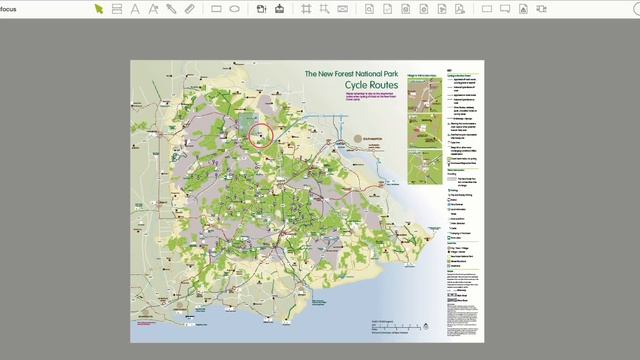Image resolution: width=640 pixels, height=360 pixels.
Task: Choose the stacked rectangles object tool
Action: coord(117,9)
